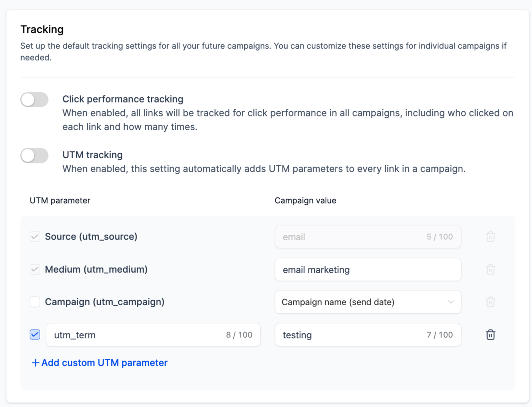Screen dimensions: 532x407
Task: Click the plus icon before Add custom UTM
Action: tap(35, 363)
